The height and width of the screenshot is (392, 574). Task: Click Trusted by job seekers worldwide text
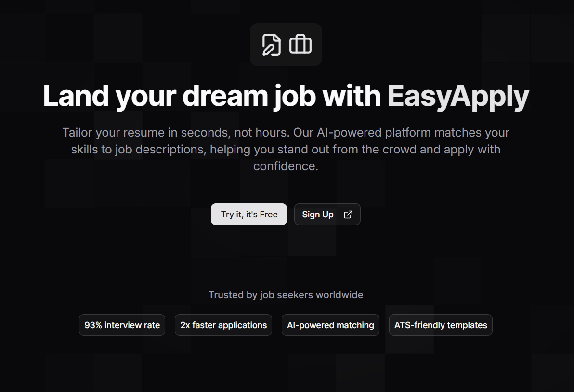tap(286, 295)
